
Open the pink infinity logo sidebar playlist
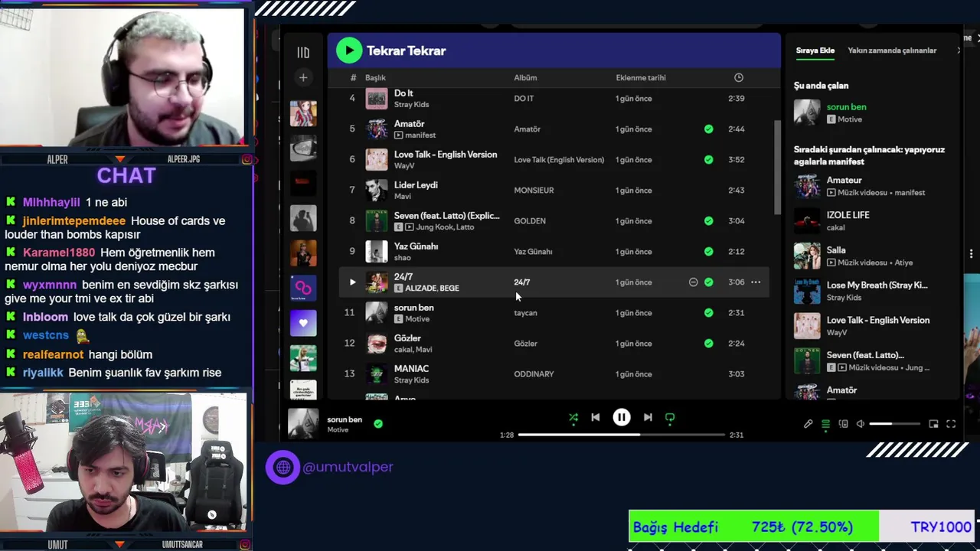[303, 288]
